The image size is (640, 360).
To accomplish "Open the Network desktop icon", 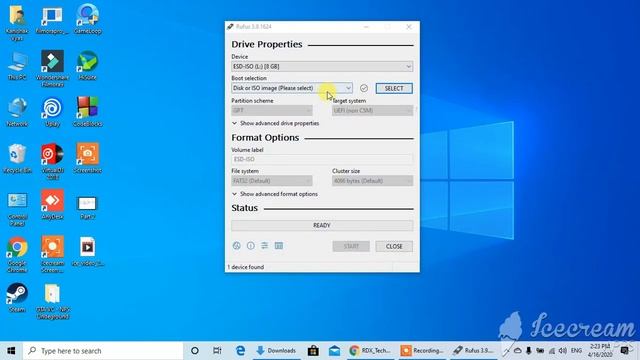I will [x=17, y=112].
